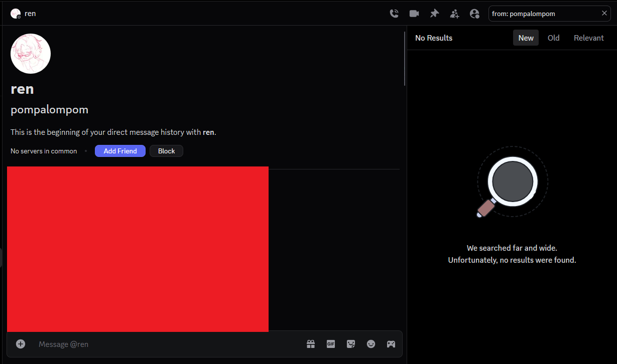617x364 pixels.
Task: Open the sticker picker
Action: (351, 344)
